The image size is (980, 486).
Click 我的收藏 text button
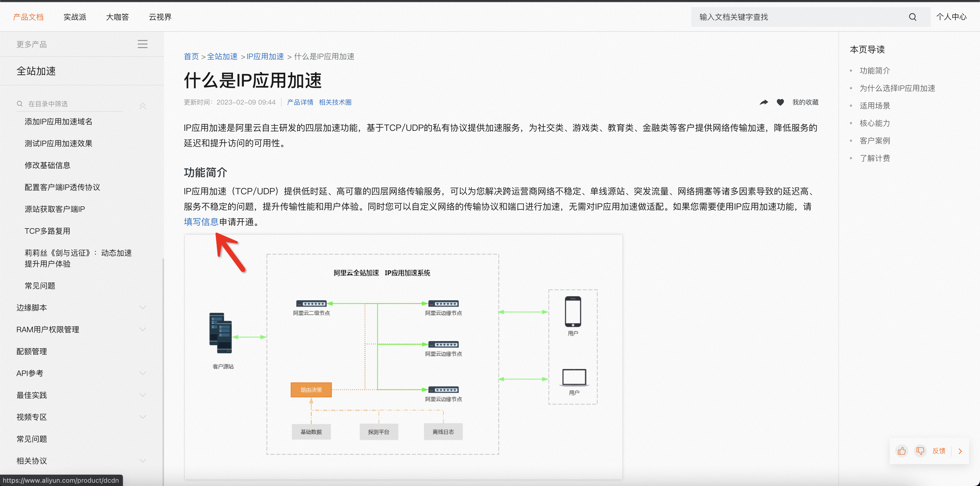point(805,102)
